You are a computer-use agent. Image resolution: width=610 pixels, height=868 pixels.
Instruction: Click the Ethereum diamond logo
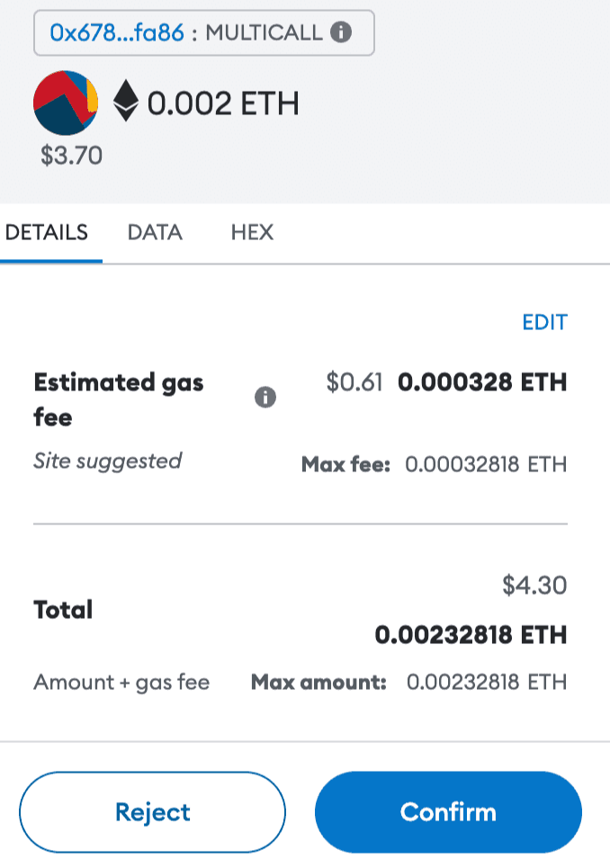coord(125,102)
